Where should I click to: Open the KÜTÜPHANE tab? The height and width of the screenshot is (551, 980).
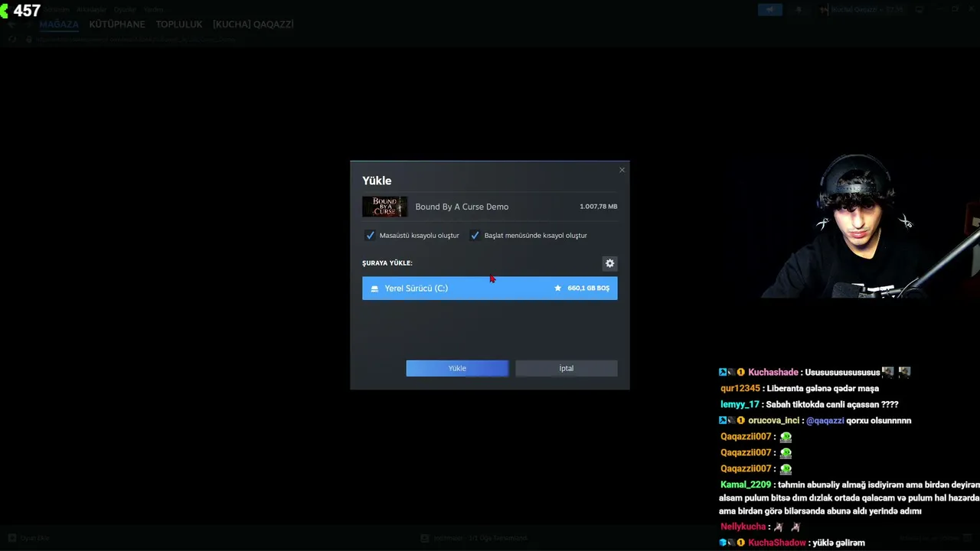(117, 24)
